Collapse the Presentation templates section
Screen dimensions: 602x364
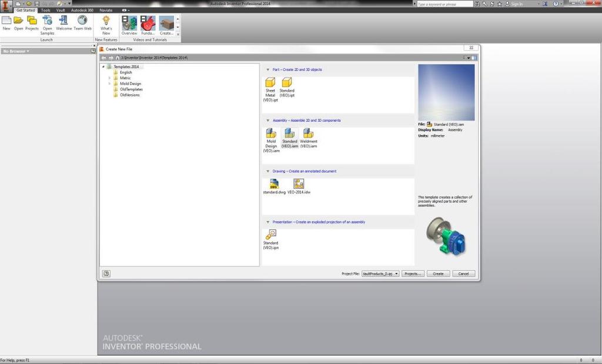[x=267, y=222]
